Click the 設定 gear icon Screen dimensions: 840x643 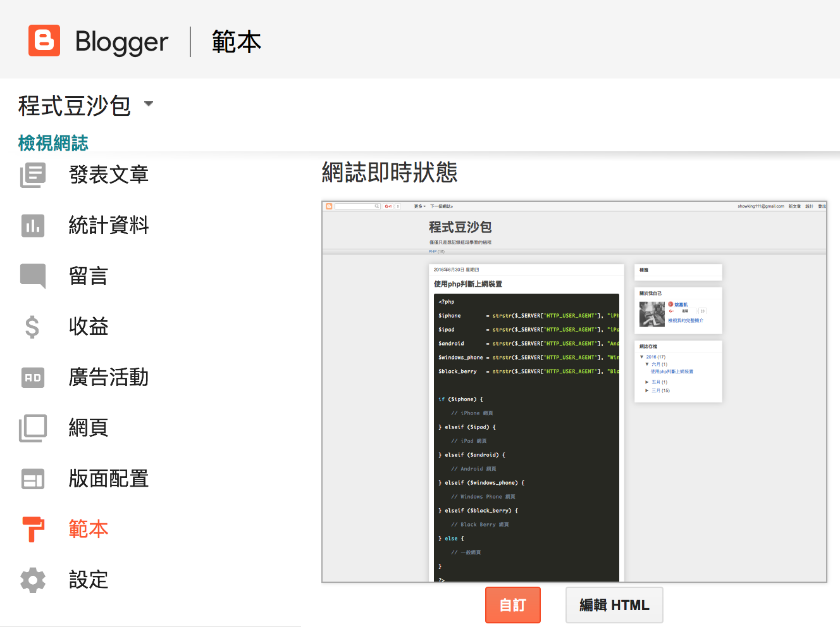point(33,580)
